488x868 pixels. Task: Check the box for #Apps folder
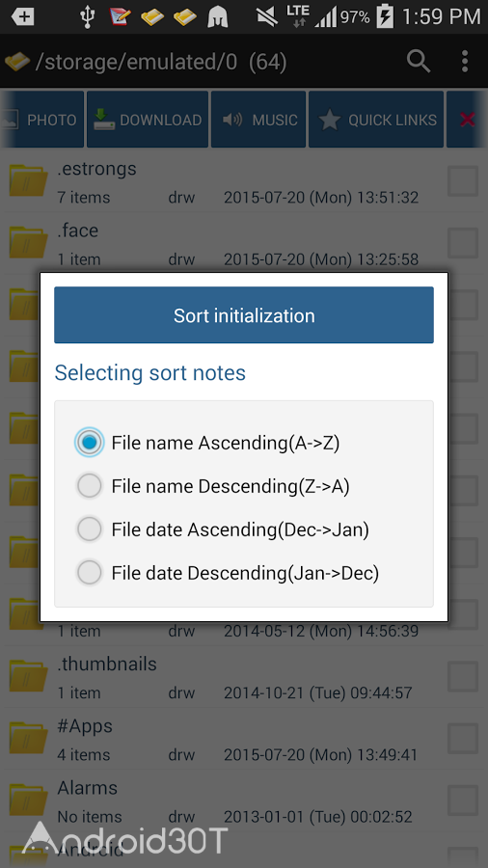click(463, 739)
